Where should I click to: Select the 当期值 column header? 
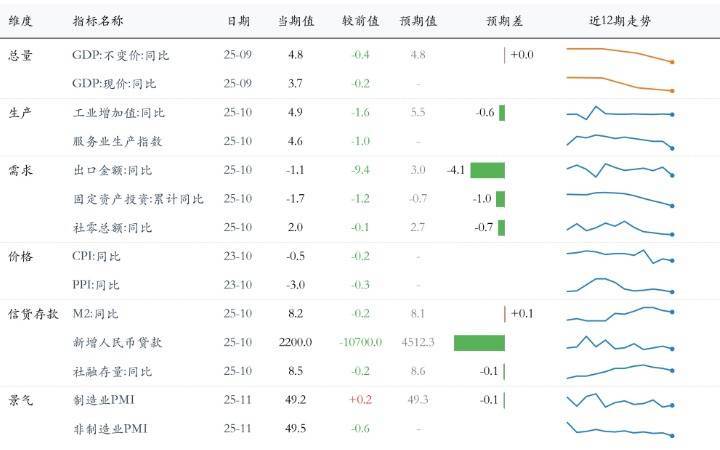click(295, 21)
